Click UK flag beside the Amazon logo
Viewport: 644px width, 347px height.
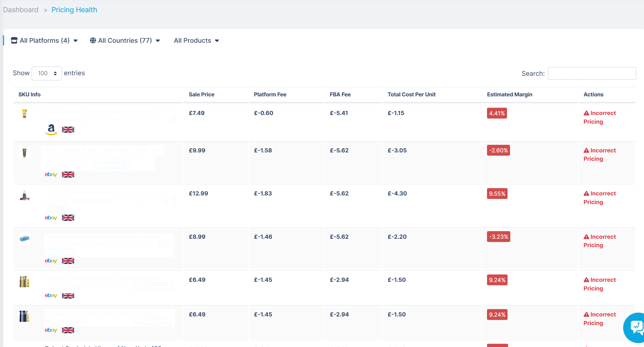point(68,130)
